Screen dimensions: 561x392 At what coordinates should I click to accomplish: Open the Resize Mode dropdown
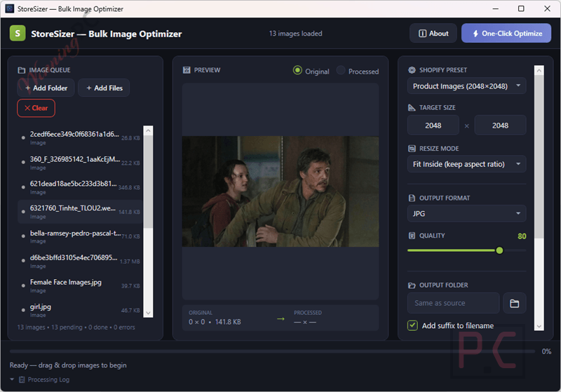(466, 164)
